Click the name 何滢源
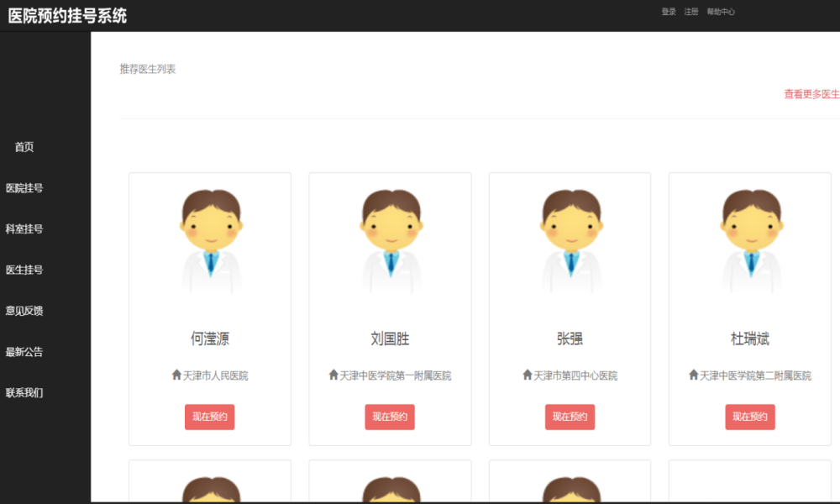The image size is (840, 504). pyautogui.click(x=210, y=339)
